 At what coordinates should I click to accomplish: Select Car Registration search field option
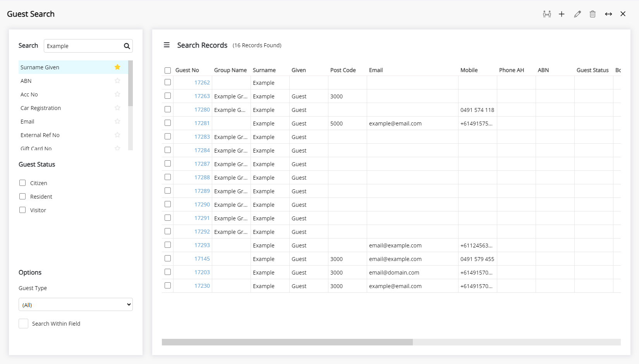click(73, 108)
